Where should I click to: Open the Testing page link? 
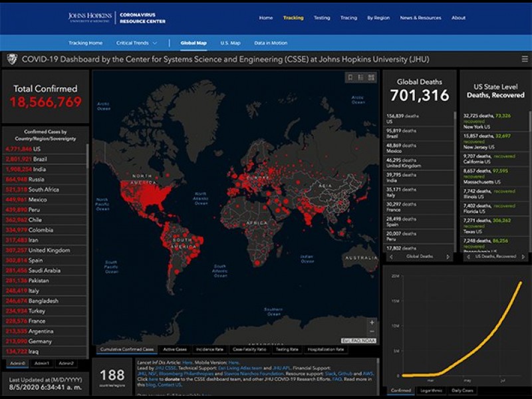[322, 18]
